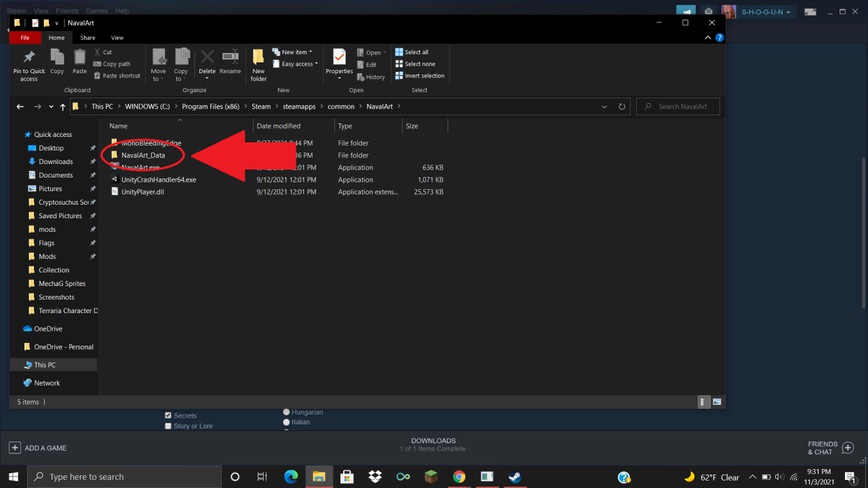The image size is (868, 488).
Task: Create a New folder from ribbon
Action: 258,64
